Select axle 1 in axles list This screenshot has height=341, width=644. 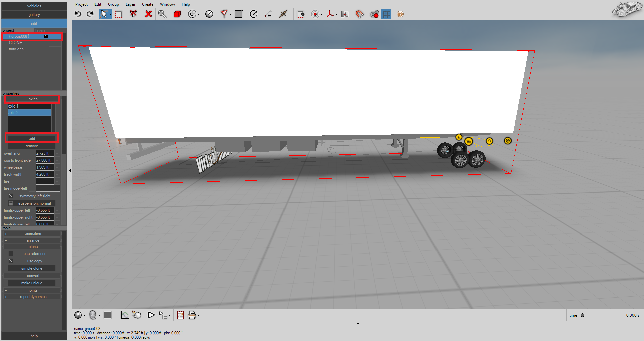[29, 106]
